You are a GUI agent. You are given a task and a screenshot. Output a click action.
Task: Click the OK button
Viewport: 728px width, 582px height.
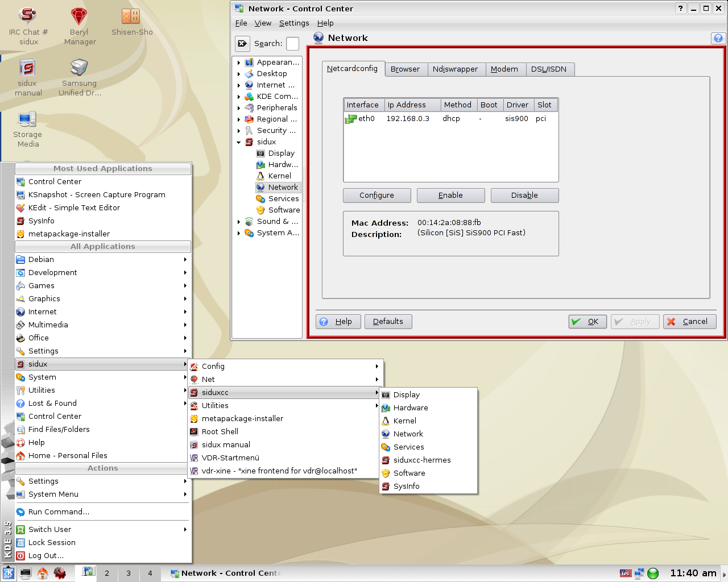coord(588,322)
